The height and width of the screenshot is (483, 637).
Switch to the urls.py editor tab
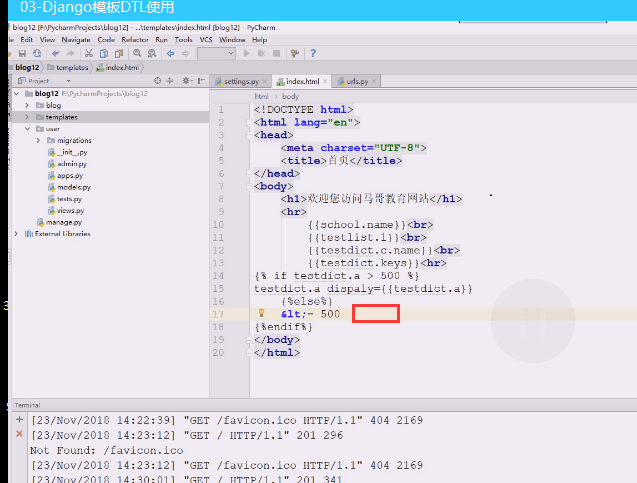357,82
